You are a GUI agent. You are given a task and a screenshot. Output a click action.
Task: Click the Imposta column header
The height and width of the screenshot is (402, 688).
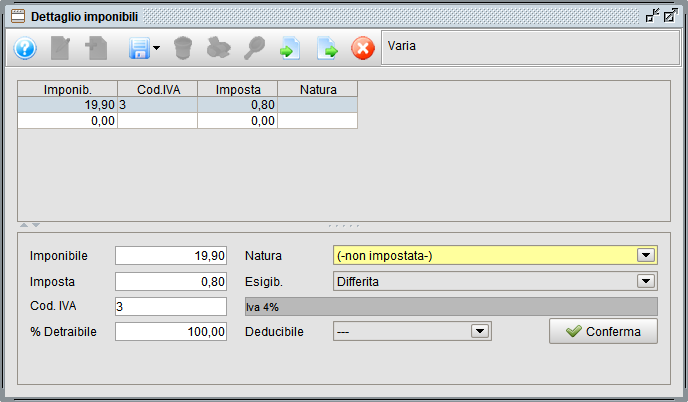point(238,89)
